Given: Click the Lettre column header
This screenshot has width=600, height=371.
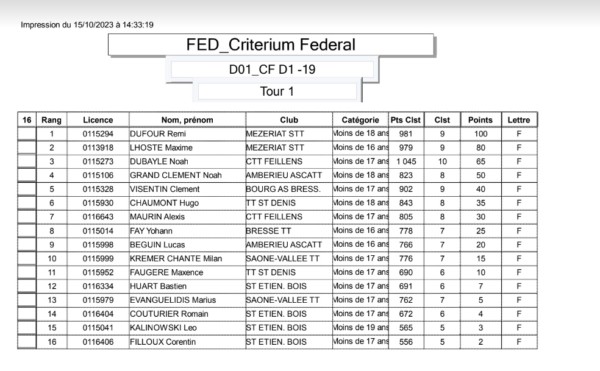Looking at the screenshot, I should point(519,120).
